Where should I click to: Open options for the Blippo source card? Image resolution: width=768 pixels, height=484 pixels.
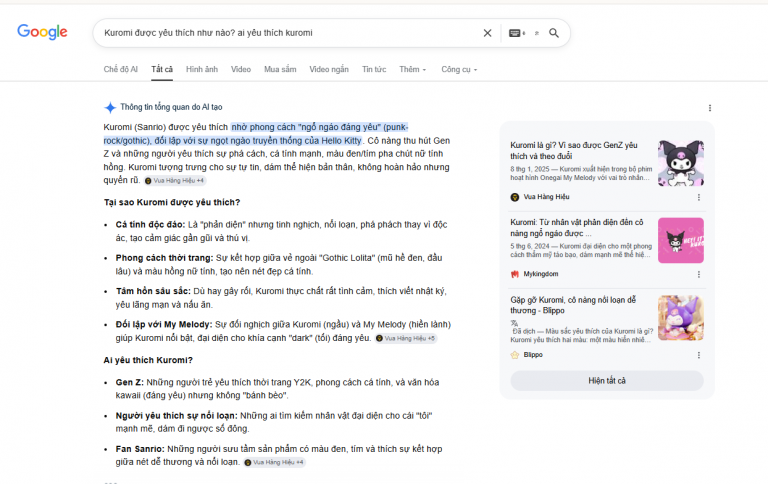(698, 355)
